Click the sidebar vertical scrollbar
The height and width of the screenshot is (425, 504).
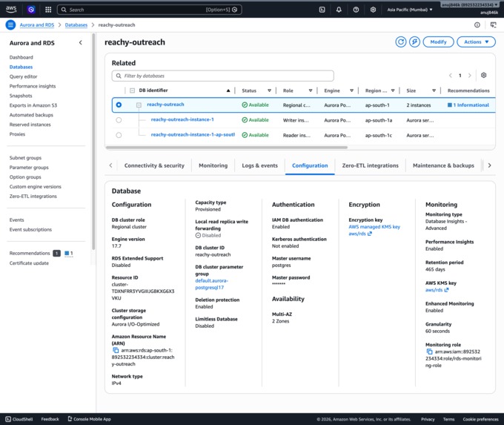[x=93, y=142]
